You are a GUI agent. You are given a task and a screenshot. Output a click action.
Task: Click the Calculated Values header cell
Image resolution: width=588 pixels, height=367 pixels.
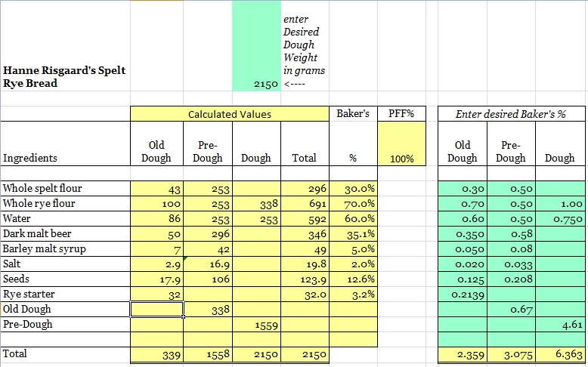click(x=230, y=114)
